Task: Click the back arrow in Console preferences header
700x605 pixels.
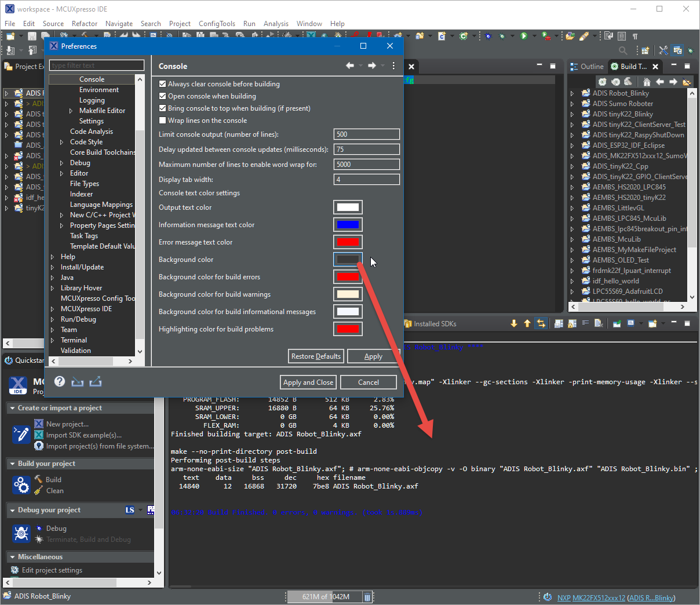Action: pyautogui.click(x=350, y=66)
